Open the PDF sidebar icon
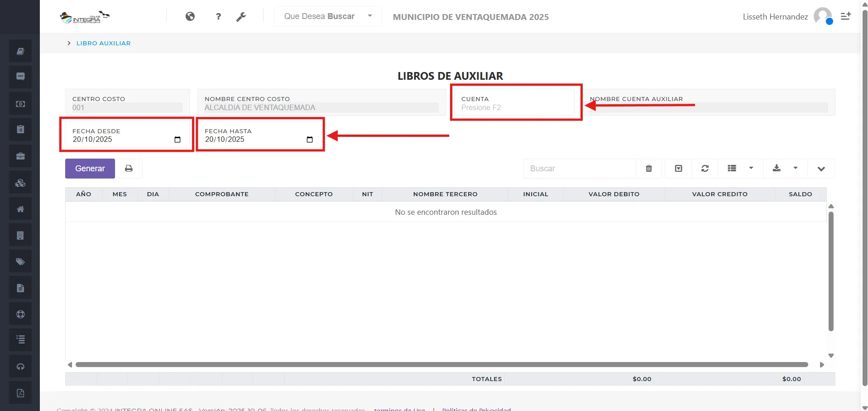The image size is (868, 411). [x=20, y=392]
